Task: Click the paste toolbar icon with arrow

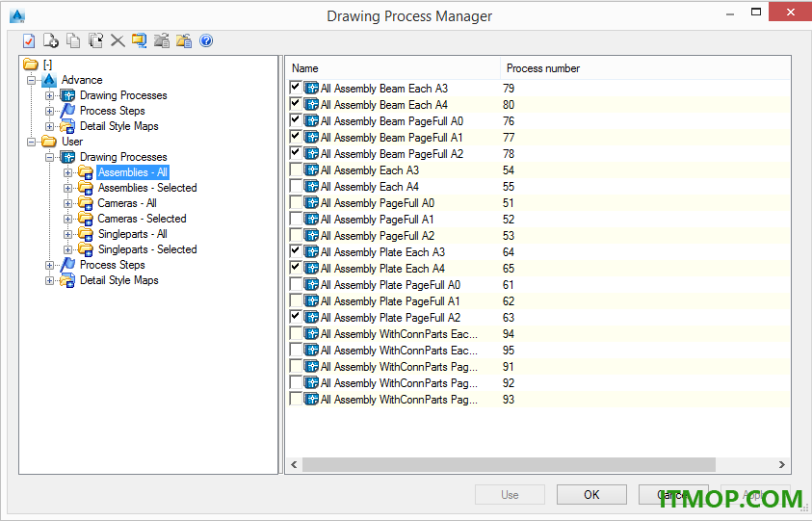Action: click(x=95, y=40)
